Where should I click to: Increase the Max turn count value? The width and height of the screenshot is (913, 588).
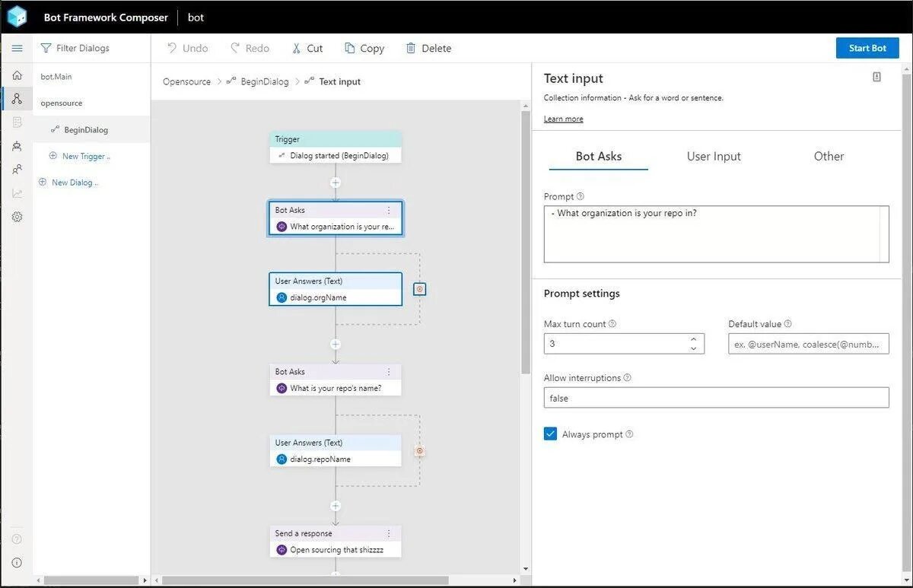[x=693, y=339]
